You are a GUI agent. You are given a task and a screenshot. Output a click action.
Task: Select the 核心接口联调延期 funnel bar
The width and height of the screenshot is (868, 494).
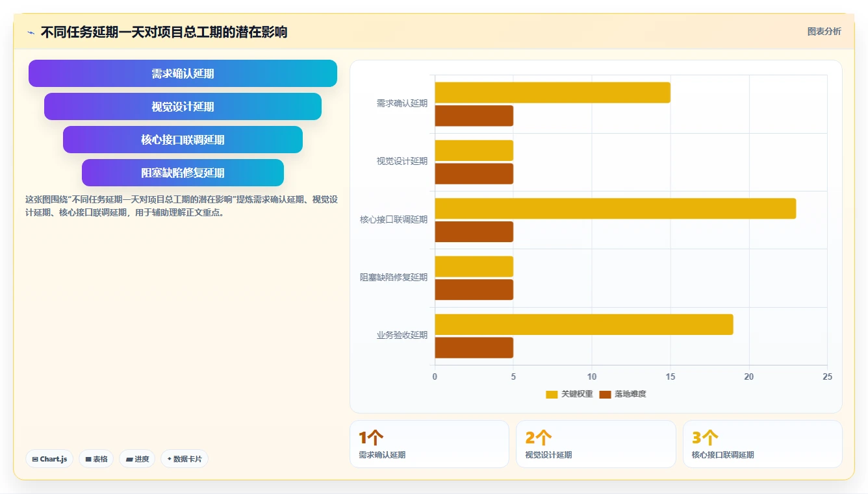(183, 140)
